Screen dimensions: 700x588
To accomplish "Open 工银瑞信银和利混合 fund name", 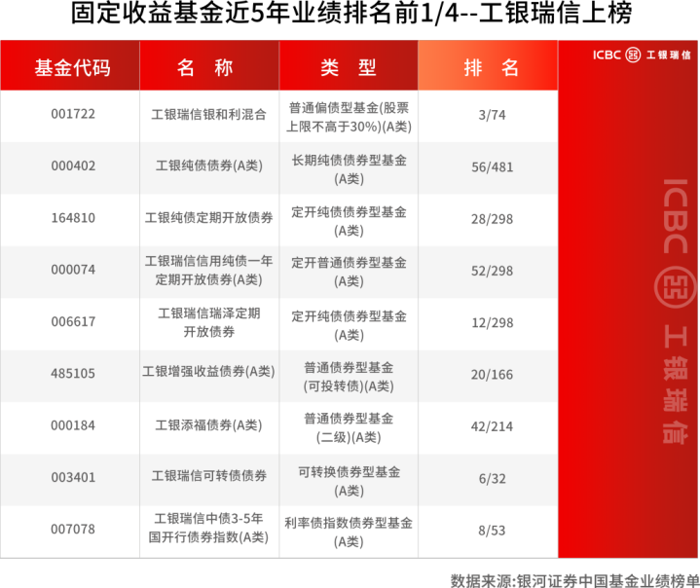I will tap(209, 115).
